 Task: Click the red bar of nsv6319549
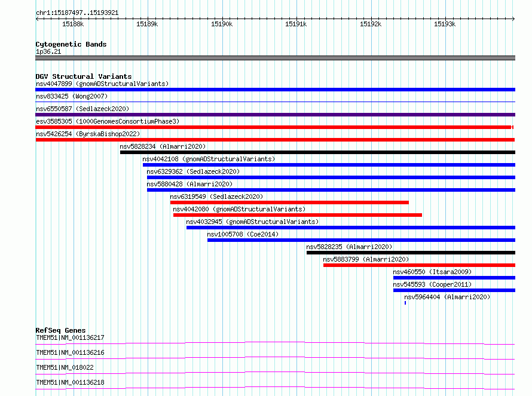coord(289,202)
